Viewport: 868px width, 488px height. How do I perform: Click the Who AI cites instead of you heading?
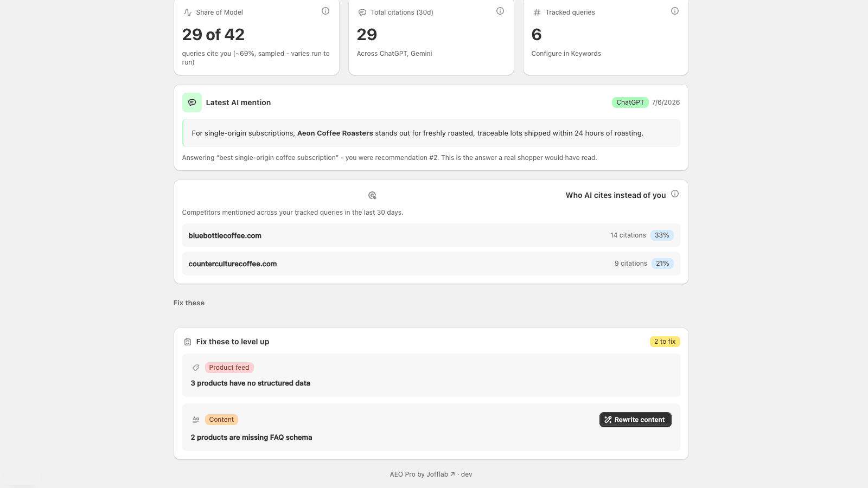pyautogui.click(x=616, y=195)
